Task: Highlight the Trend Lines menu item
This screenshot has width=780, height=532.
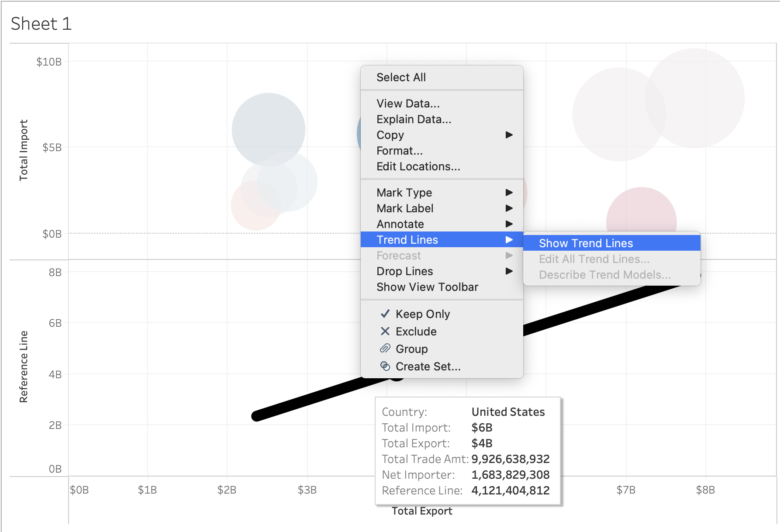Action: (x=407, y=240)
